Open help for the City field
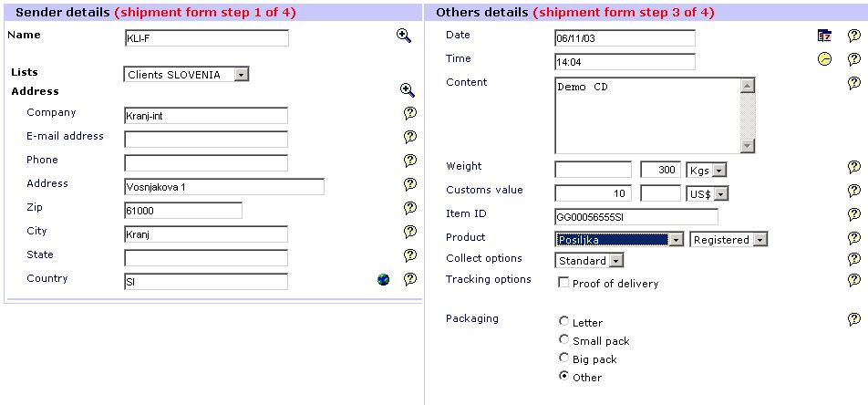 click(x=409, y=232)
